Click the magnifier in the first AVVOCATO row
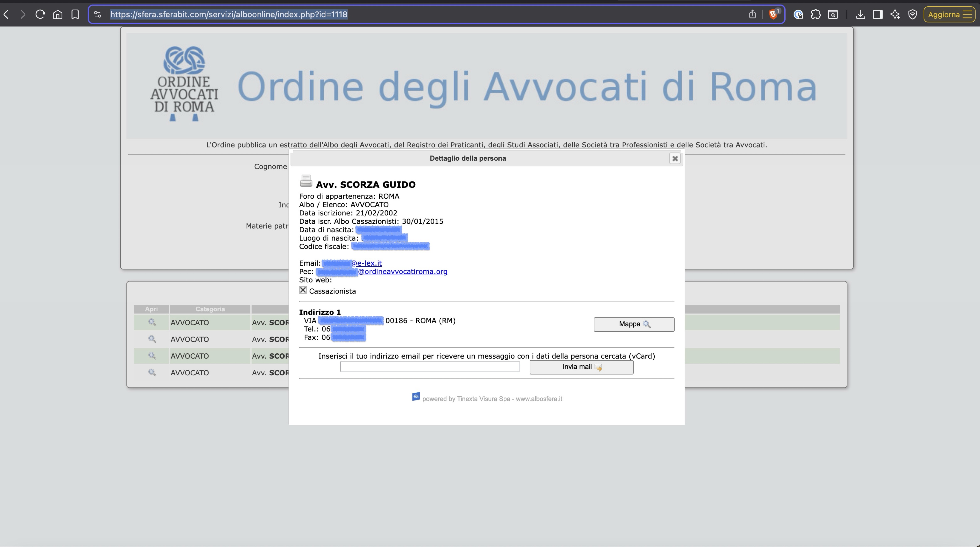 152,322
